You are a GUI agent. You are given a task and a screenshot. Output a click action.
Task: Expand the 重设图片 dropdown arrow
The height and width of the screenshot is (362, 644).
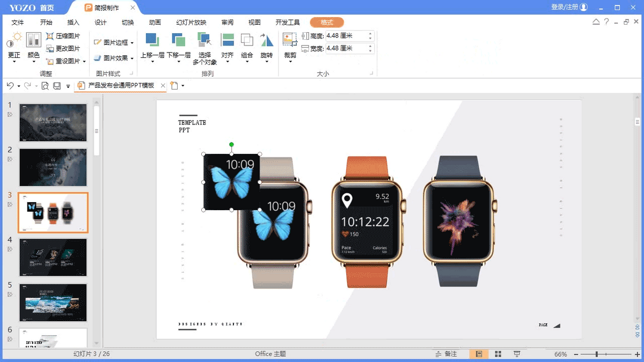84,62
